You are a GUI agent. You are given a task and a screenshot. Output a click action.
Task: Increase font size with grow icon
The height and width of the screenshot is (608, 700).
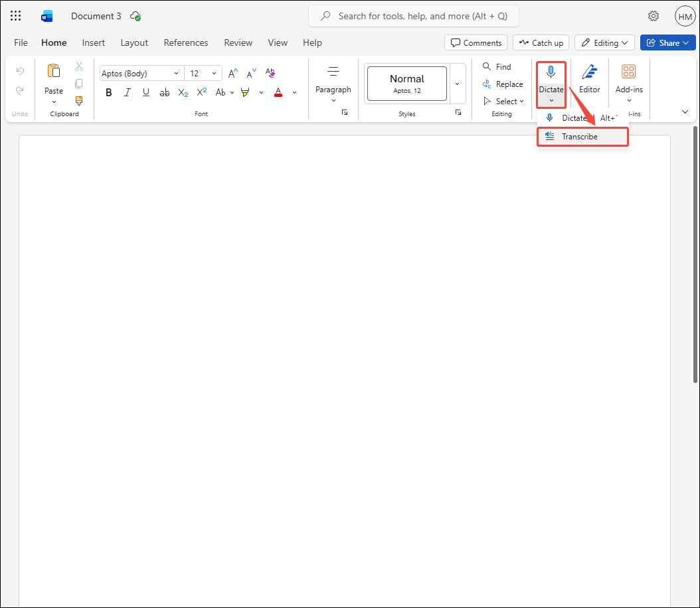[x=233, y=73]
